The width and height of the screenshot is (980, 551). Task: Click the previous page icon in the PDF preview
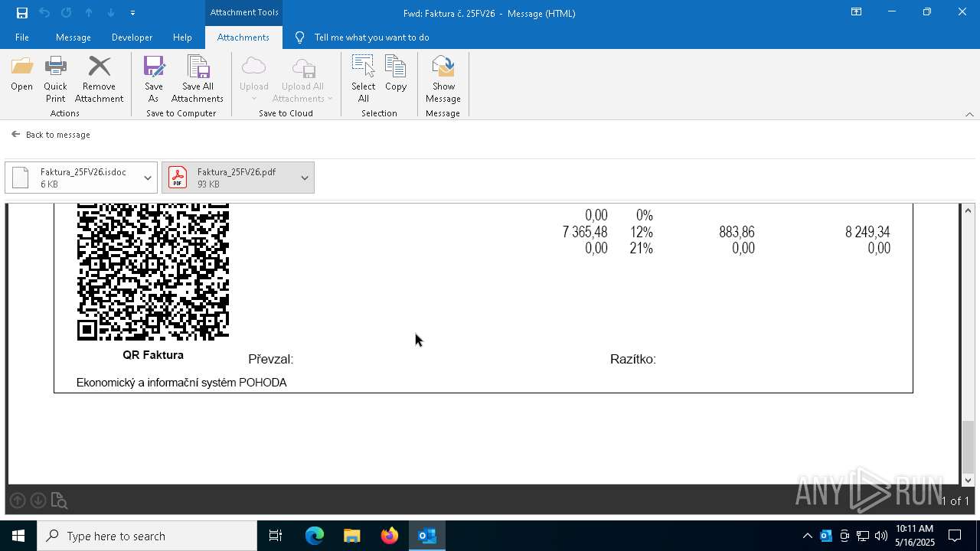[x=18, y=500]
